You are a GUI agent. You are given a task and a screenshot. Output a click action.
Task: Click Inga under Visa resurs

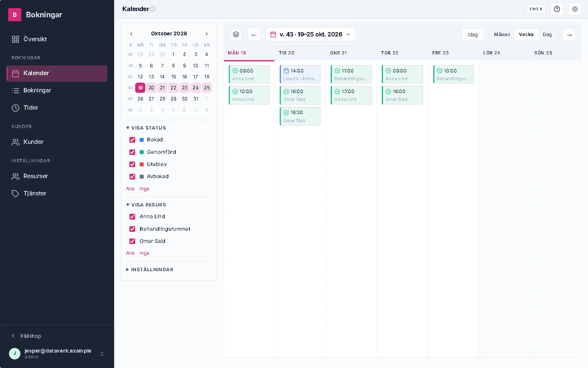point(144,253)
